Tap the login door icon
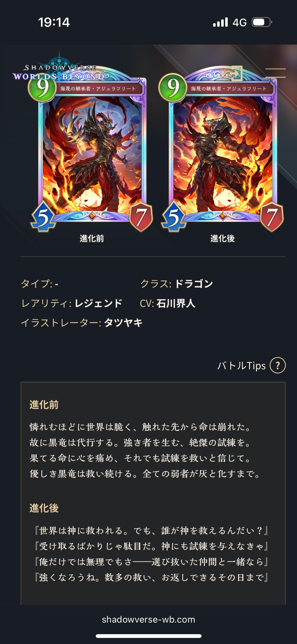The width and height of the screenshot is (297, 644). (237, 73)
